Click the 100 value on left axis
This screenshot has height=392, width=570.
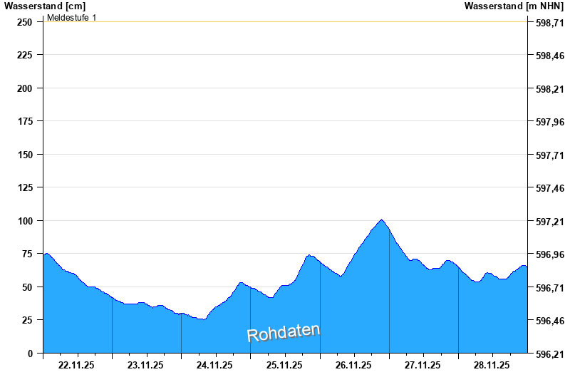click(x=25, y=221)
